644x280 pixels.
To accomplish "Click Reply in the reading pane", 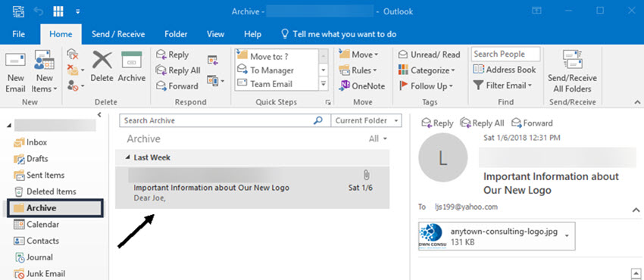I will tap(437, 123).
